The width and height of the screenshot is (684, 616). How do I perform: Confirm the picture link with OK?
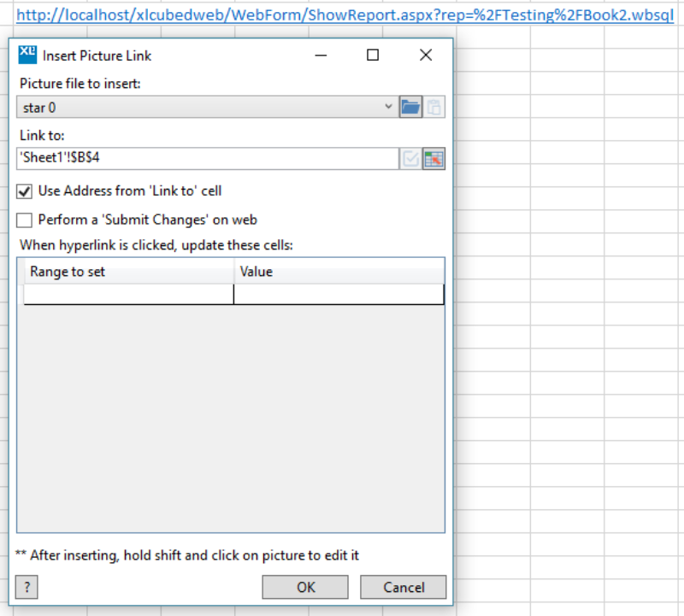pos(305,587)
